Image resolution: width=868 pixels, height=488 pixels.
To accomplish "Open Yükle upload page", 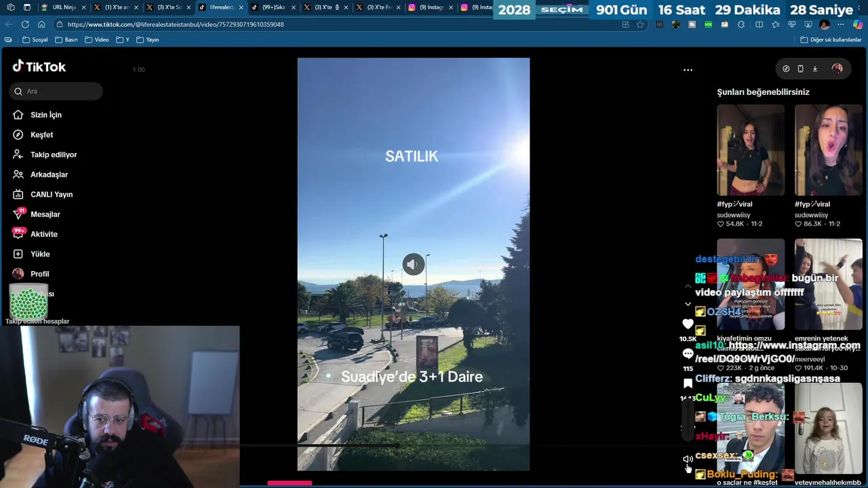I will (x=31, y=254).
